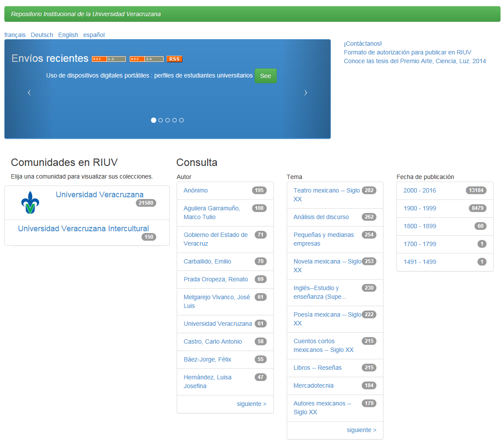The image size is (504, 446).
Task: Click the RSS 2.0 feed icon
Action: coord(147,59)
